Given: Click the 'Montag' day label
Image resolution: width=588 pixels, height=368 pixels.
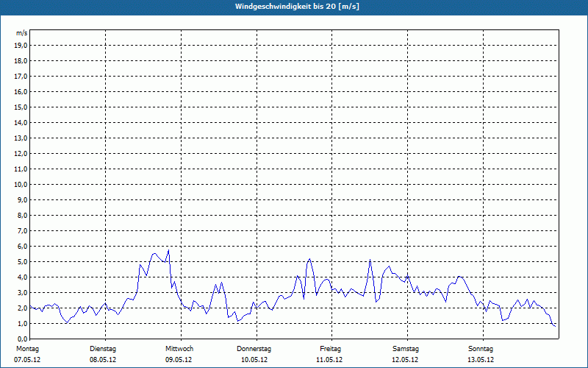Looking at the screenshot, I should click(27, 349).
